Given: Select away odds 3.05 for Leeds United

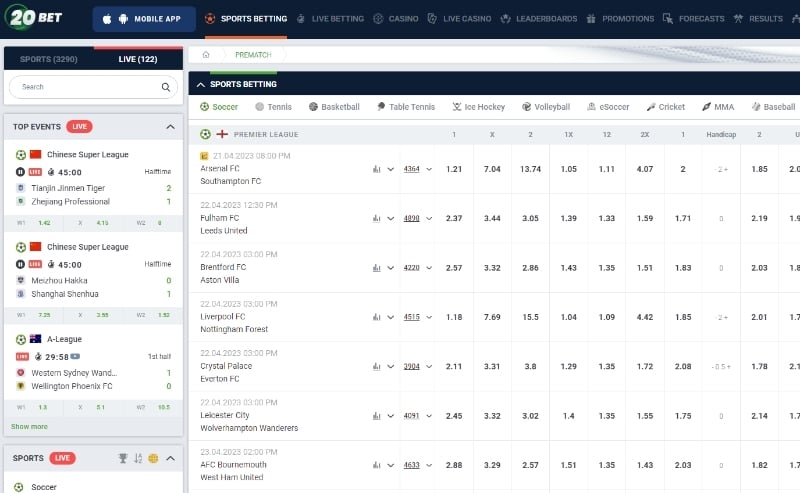Looking at the screenshot, I should point(530,218).
